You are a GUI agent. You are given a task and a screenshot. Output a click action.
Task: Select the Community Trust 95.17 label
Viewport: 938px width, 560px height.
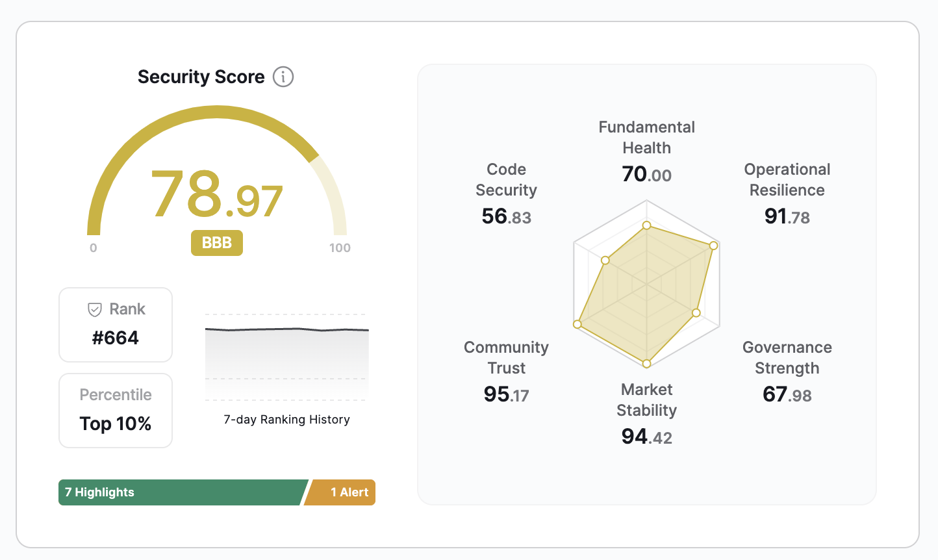pyautogui.click(x=507, y=372)
